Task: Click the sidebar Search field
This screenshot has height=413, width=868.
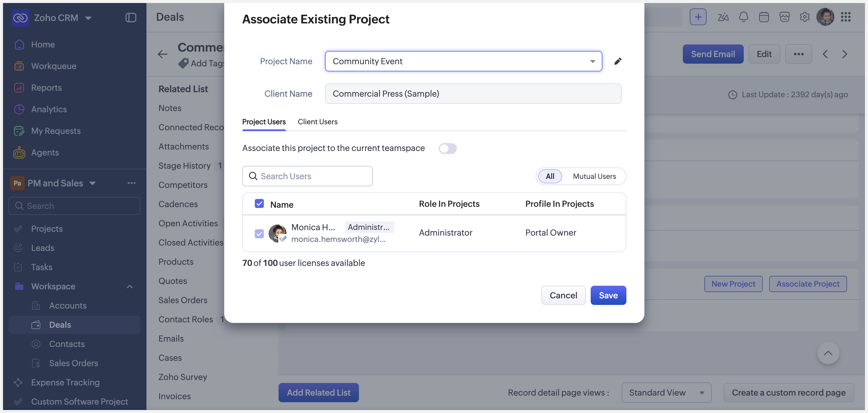Action: 74,206
